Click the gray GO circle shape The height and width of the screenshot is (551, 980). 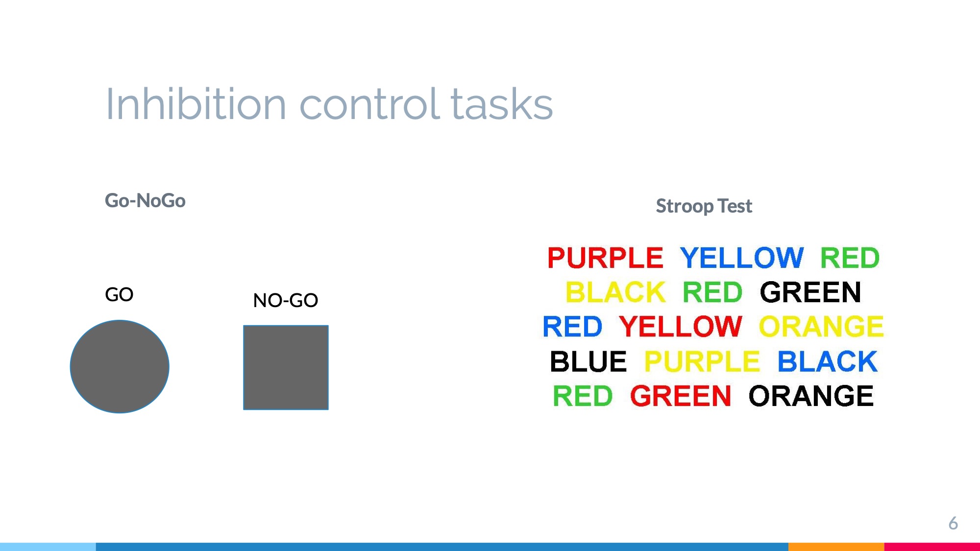tap(120, 366)
